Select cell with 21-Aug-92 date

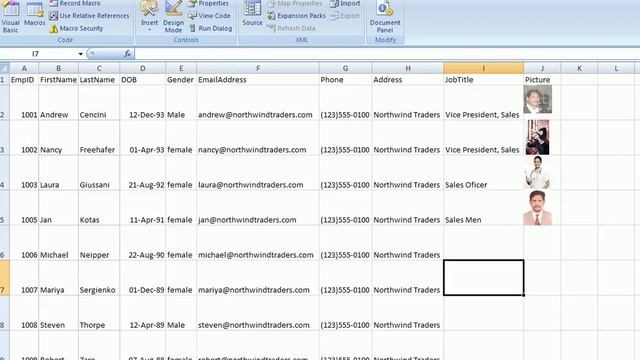(143, 173)
